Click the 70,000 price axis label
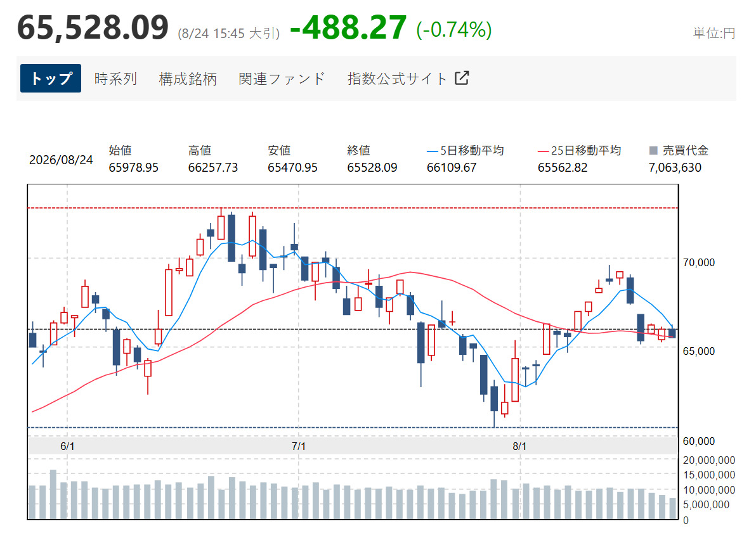The width and height of the screenshot is (756, 538). pos(699,262)
